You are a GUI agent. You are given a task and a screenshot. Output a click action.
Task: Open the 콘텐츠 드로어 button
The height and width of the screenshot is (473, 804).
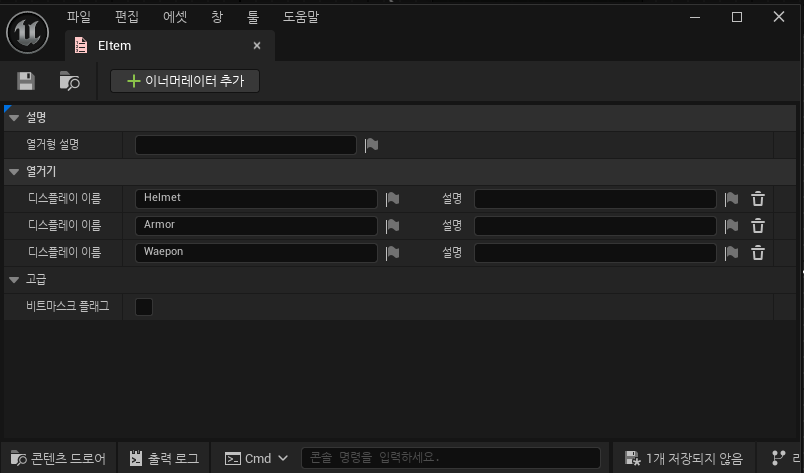pyautogui.click(x=58, y=458)
